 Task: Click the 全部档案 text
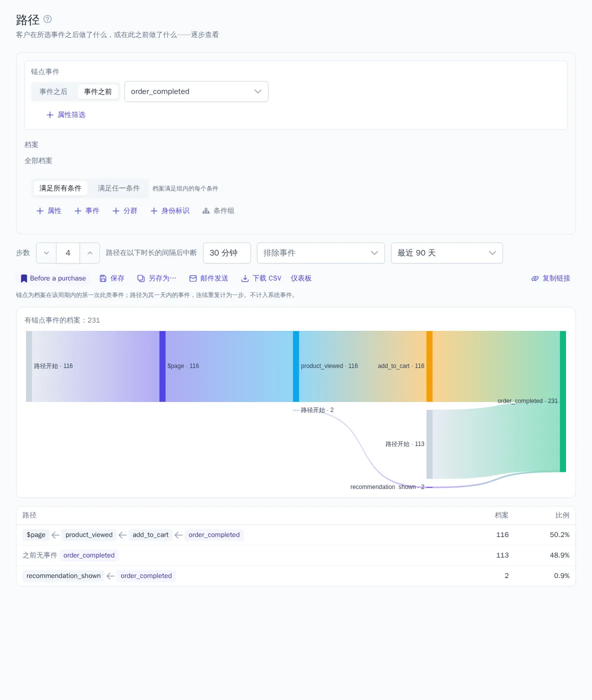[x=38, y=161]
